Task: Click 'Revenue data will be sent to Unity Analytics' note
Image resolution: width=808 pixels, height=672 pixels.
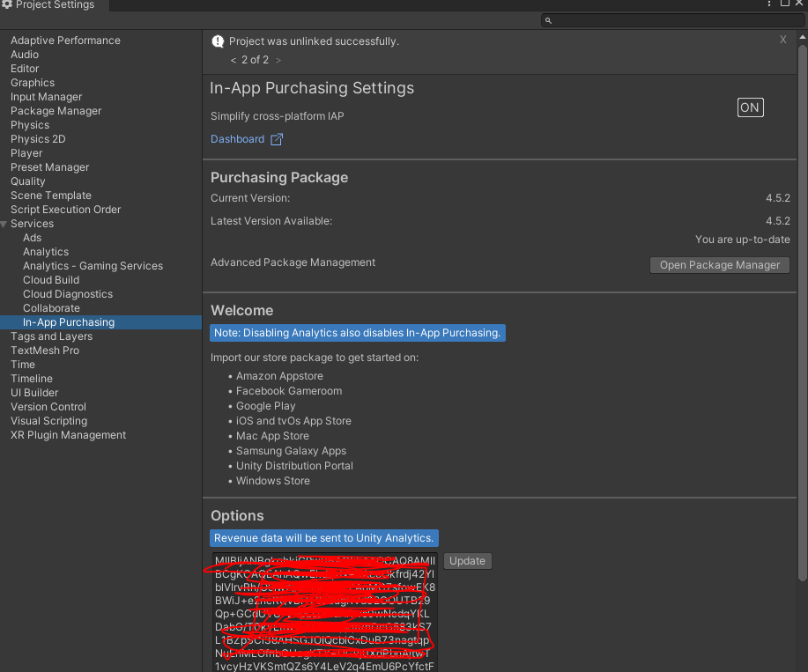Action: point(323,537)
